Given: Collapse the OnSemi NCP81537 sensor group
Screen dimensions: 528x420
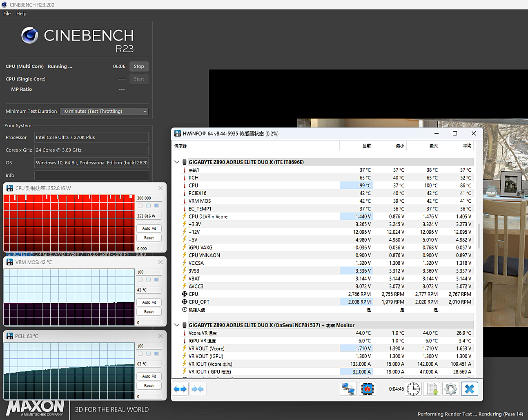Looking at the screenshot, I should pos(177,325).
